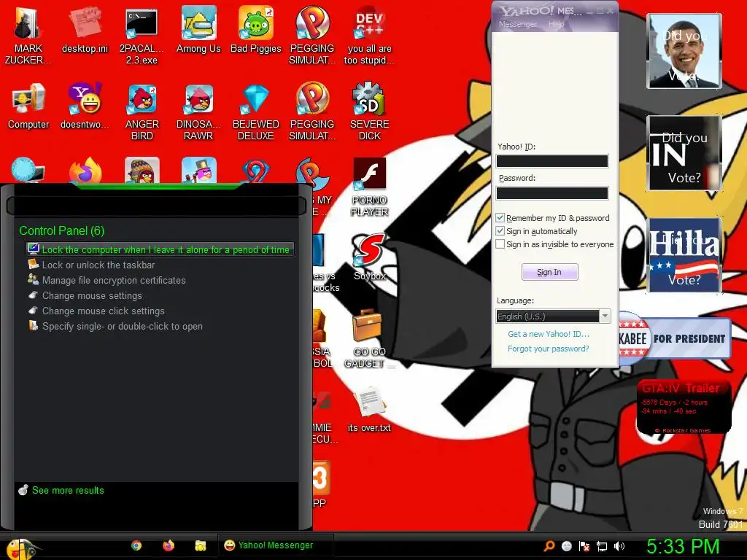Viewport: 747px width, 560px height.
Task: Open the Action Center flag tray icon
Action: [584, 545]
